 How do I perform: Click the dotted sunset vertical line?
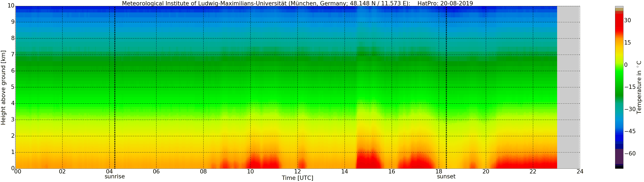pos(446,87)
